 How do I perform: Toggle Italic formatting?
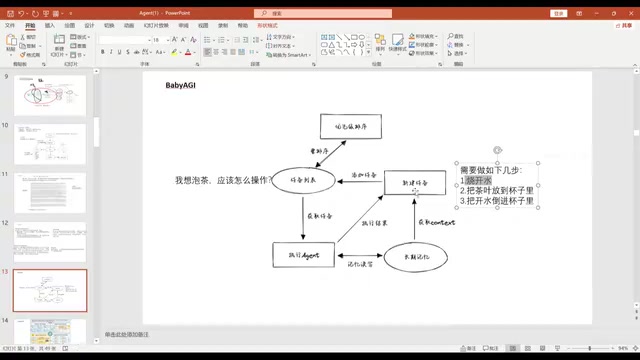(x=111, y=52)
